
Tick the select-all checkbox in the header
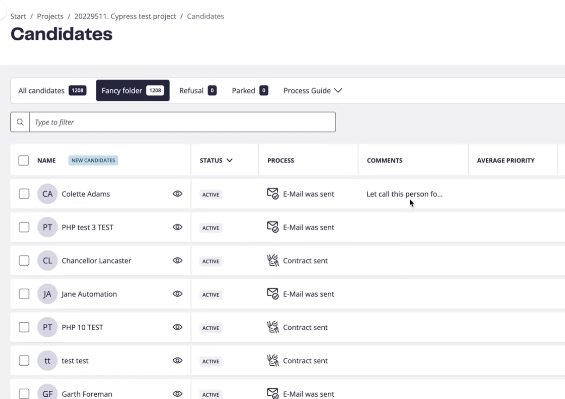23,160
